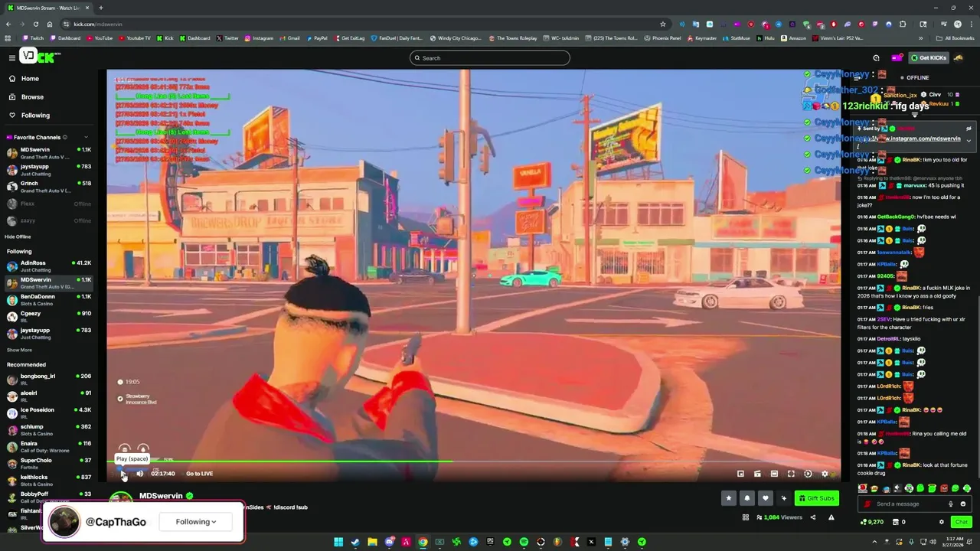The image size is (980, 551).
Task: Click the video progress bar
Action: pyautogui.click(x=473, y=461)
